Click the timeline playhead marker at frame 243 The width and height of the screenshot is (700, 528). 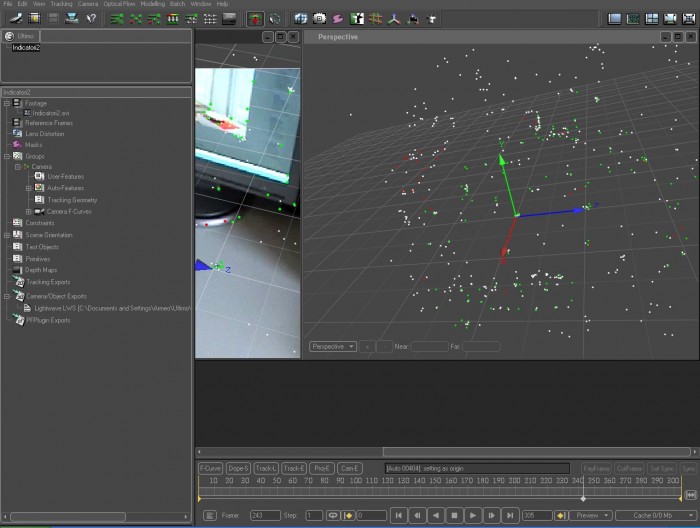[583, 498]
